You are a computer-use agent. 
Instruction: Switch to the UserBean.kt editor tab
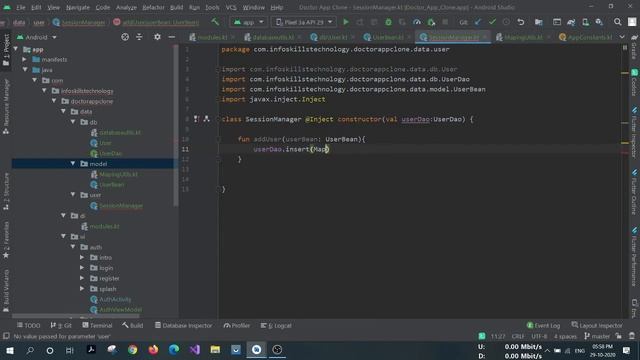[x=387, y=37]
